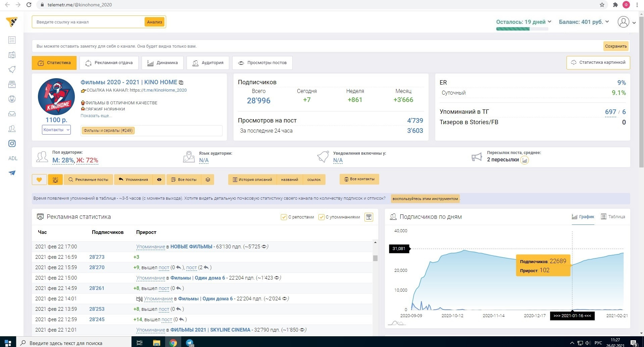Expand the Баланс: 401 руб. dropdown
Screen dimensions: 644x347
tap(584, 22)
